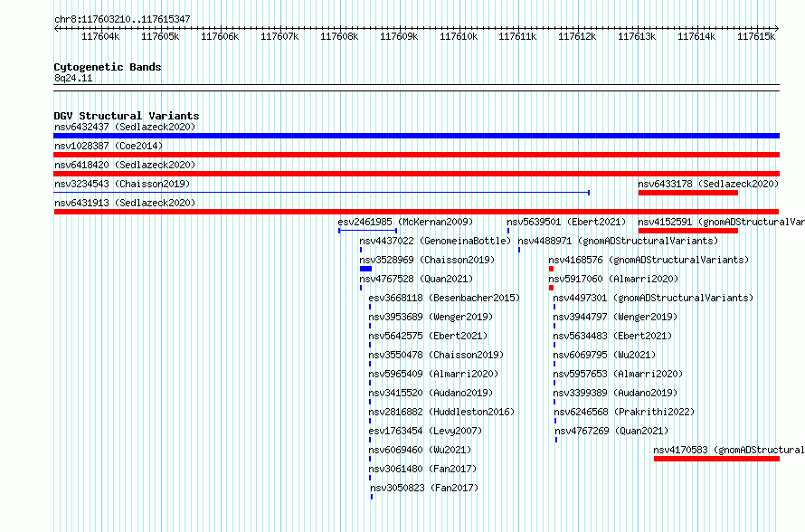805x532 pixels.
Task: Click nsv4170583 gnomAD variant label
Action: (x=728, y=450)
